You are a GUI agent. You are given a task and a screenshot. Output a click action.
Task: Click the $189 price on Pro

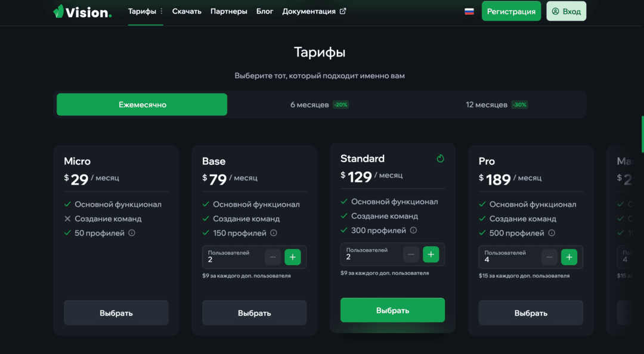(494, 179)
